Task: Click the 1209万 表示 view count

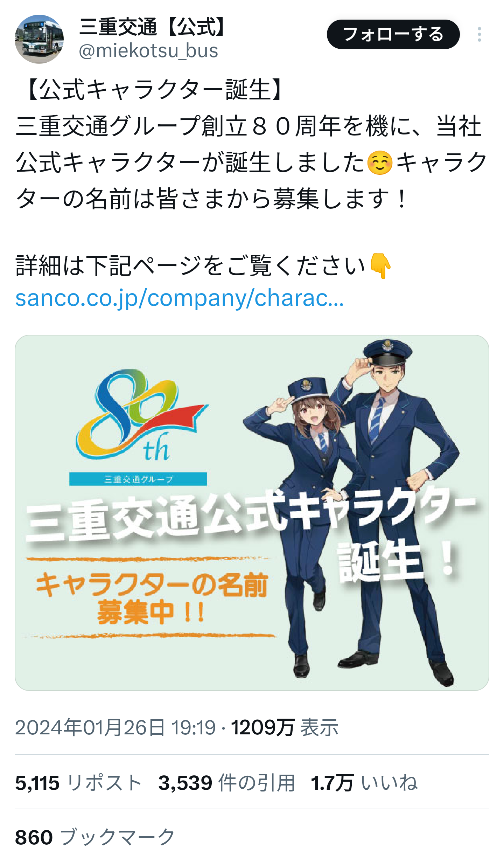Action: pyautogui.click(x=285, y=727)
